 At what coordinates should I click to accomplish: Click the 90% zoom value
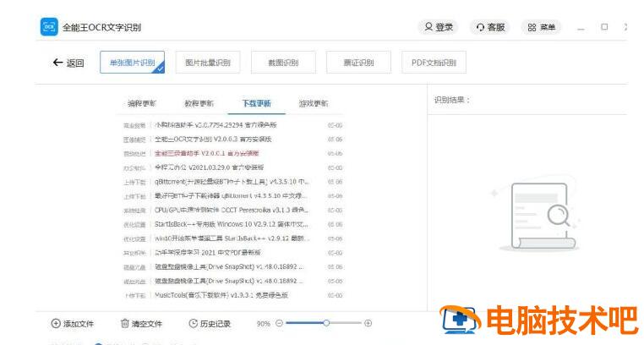click(264, 324)
